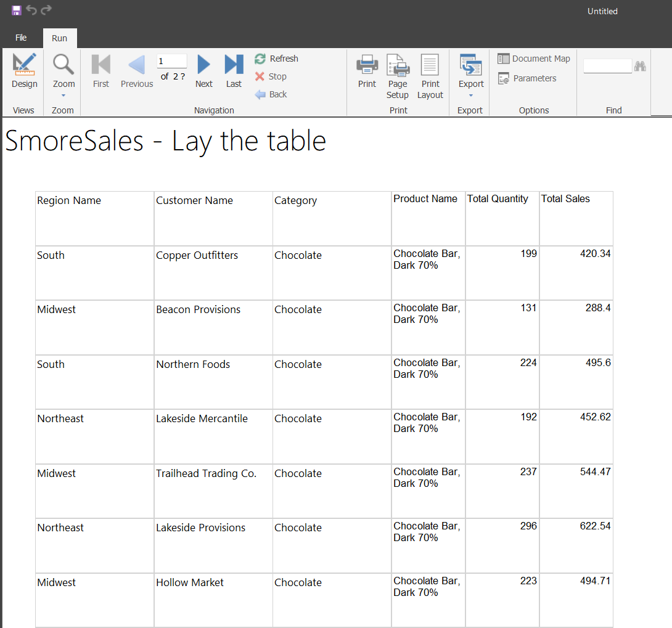Jump to Last page
The height and width of the screenshot is (628, 672).
pyautogui.click(x=234, y=71)
